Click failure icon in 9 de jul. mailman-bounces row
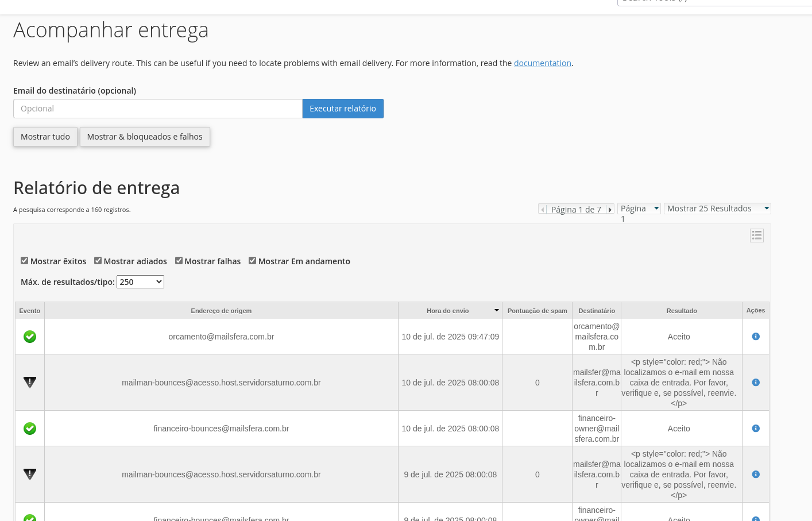The height and width of the screenshot is (521, 812). (30, 474)
